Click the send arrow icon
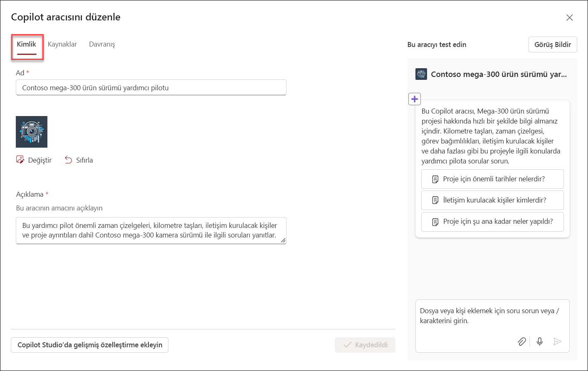The width and height of the screenshot is (588, 371). point(558,341)
